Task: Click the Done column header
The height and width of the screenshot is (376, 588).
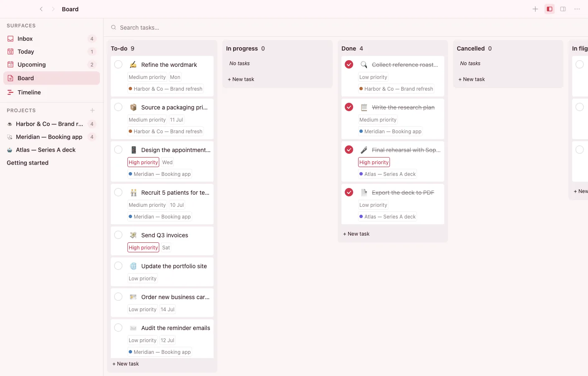Action: (x=352, y=48)
